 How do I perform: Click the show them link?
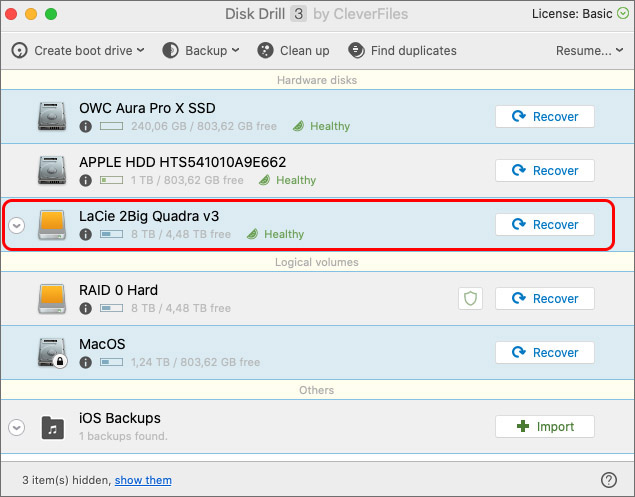click(x=143, y=480)
